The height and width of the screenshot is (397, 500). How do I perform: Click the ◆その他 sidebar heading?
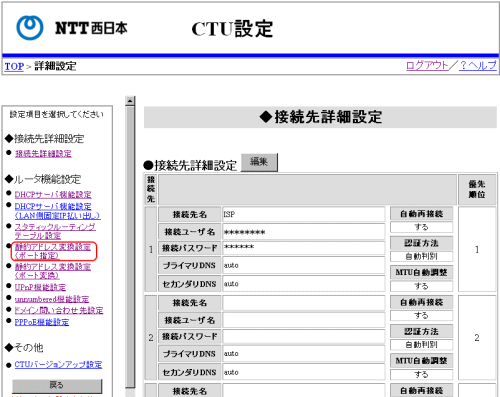[24, 348]
